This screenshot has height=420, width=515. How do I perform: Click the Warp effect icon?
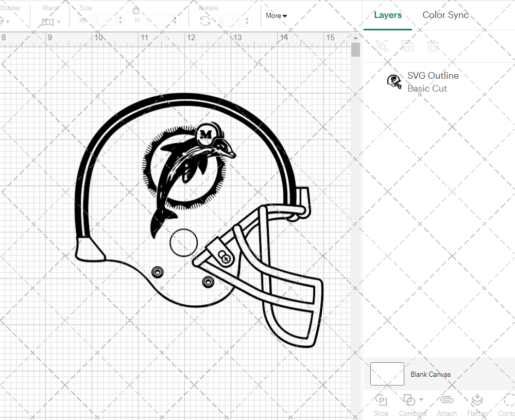click(49, 22)
